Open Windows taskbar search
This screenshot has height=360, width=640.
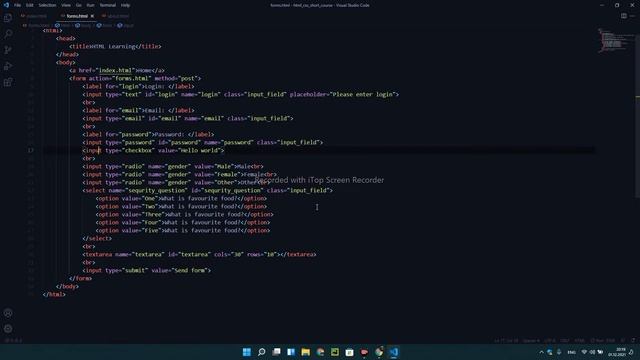(261, 352)
